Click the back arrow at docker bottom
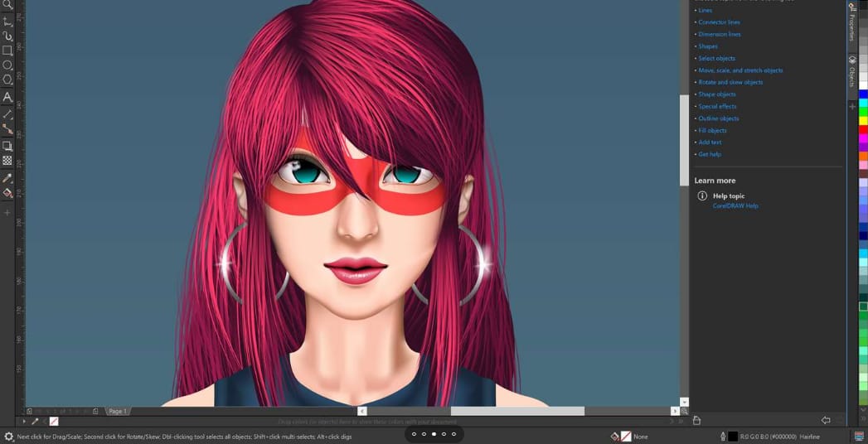The width and height of the screenshot is (868, 444). (x=826, y=420)
